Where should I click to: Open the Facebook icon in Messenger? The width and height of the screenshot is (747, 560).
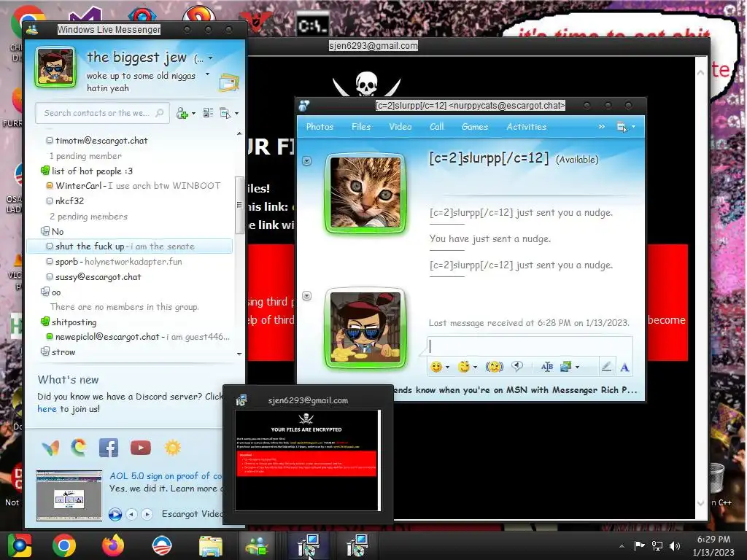pyautogui.click(x=109, y=448)
